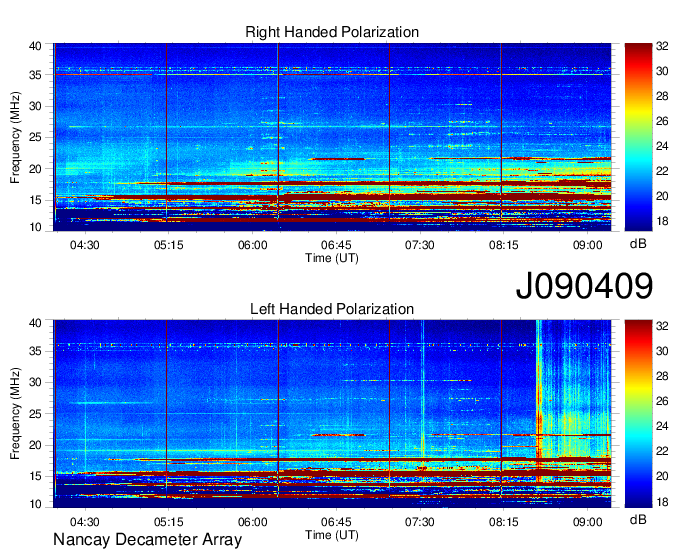Click 20 MHz tick on Right Handed frequency axis
The height and width of the screenshot is (552, 680).
(35, 169)
